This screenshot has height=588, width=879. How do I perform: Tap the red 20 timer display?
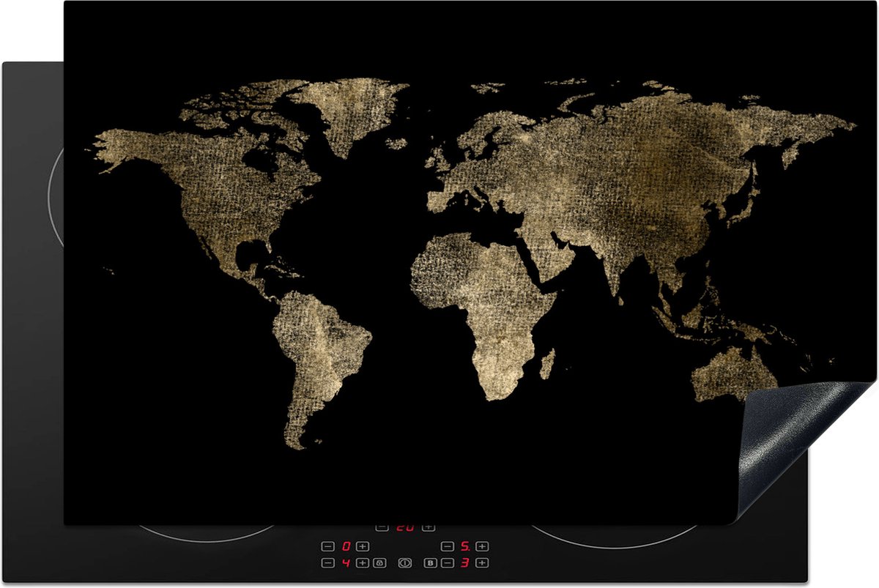tap(405, 527)
